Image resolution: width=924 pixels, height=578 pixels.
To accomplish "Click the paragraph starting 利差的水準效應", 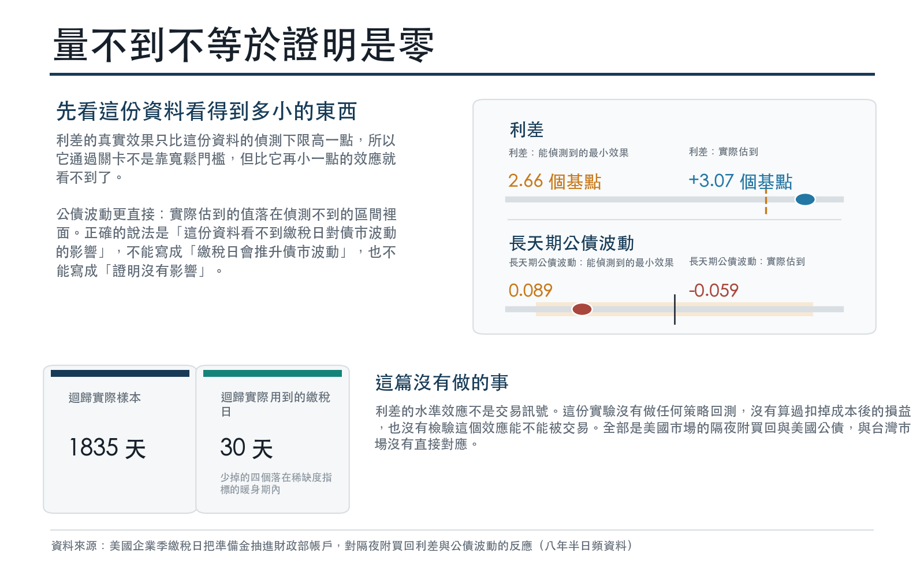I will [643, 428].
